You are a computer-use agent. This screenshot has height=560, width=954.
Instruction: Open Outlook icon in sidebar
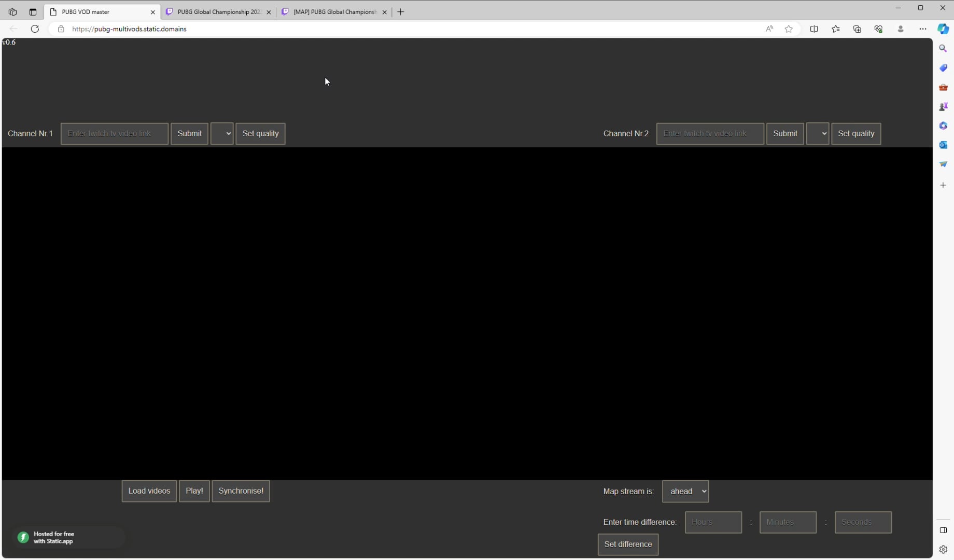(943, 145)
